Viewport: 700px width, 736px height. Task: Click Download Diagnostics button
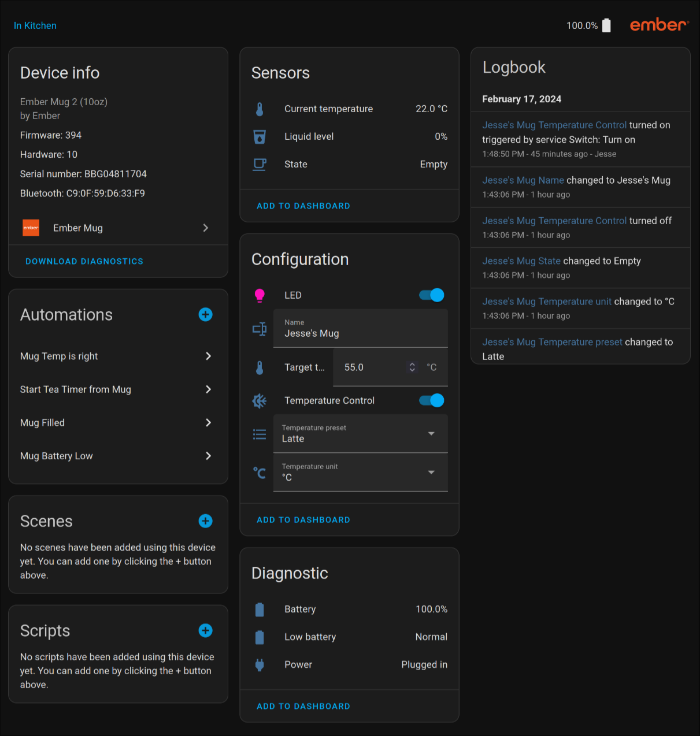coord(84,261)
